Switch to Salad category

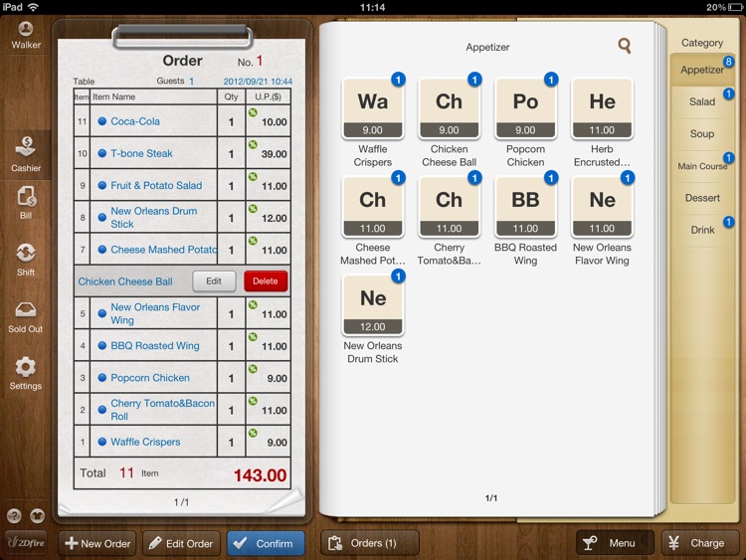pos(702,101)
